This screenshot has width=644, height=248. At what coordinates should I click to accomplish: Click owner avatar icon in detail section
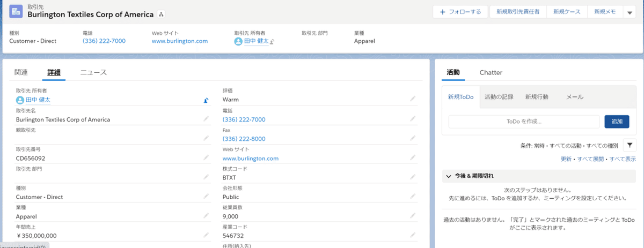[20, 100]
